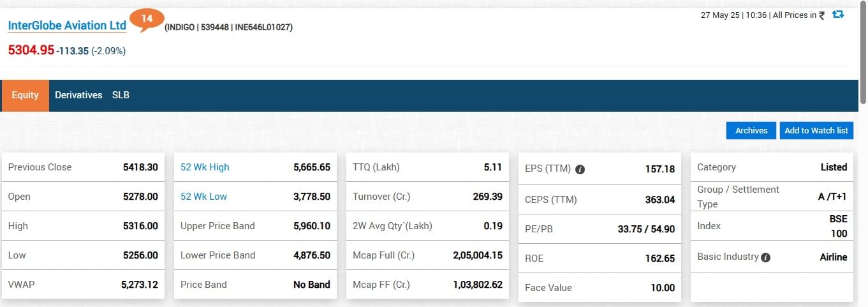Click the PE/PB value 33.75 / 54.90
The image size is (868, 307).
pyautogui.click(x=646, y=228)
